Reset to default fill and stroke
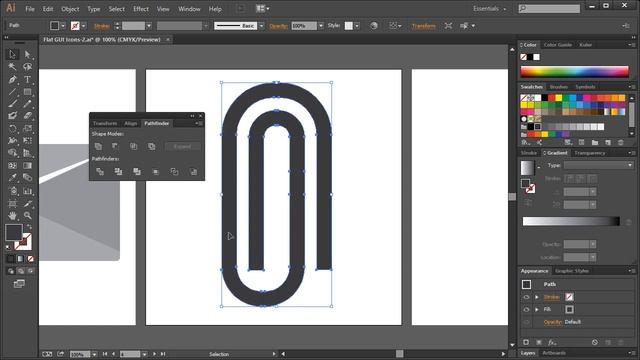Screen dimensions: 640x360 coord(8,247)
